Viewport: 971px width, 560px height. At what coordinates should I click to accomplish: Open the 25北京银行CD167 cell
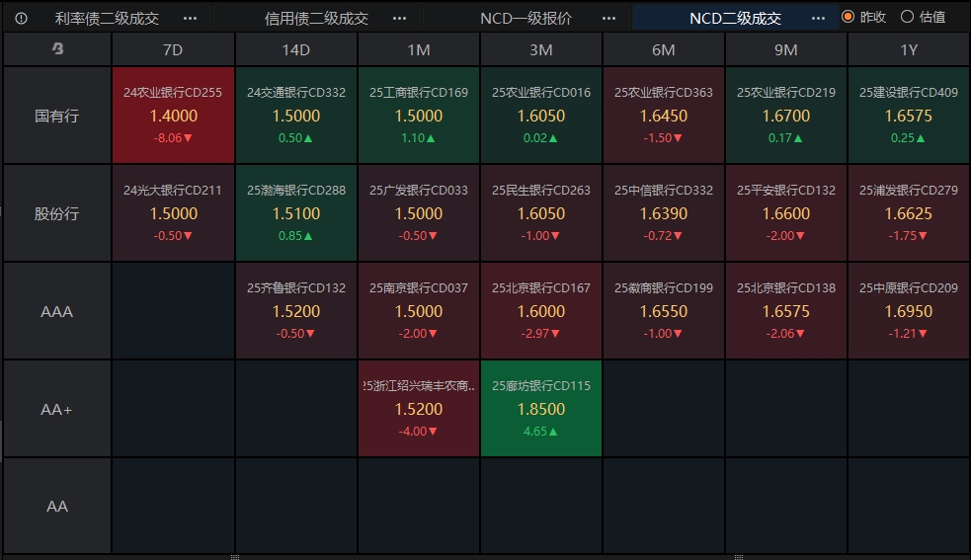click(541, 311)
